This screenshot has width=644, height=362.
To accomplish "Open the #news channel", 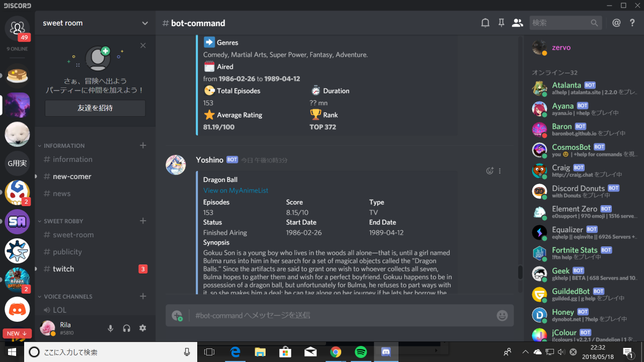I will (x=94, y=194).
